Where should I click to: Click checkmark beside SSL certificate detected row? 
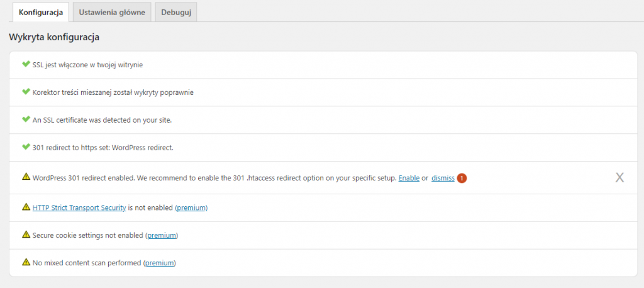pos(26,119)
